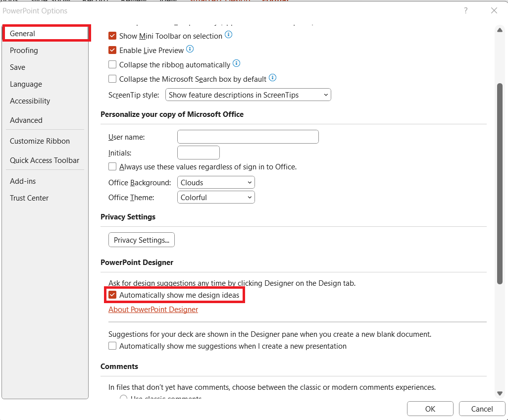Viewport: 508px width, 420px height.
Task: Click info icon next to Show Mini Toolbar
Action: point(228,35)
